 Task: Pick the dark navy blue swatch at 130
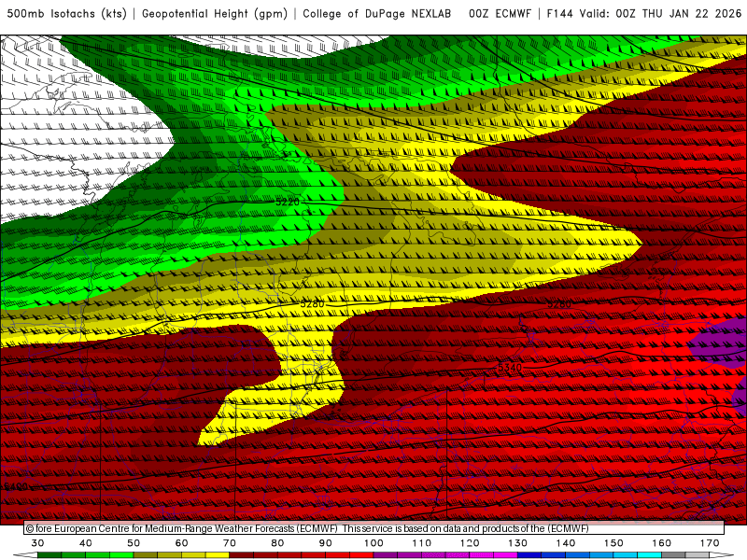click(529, 555)
